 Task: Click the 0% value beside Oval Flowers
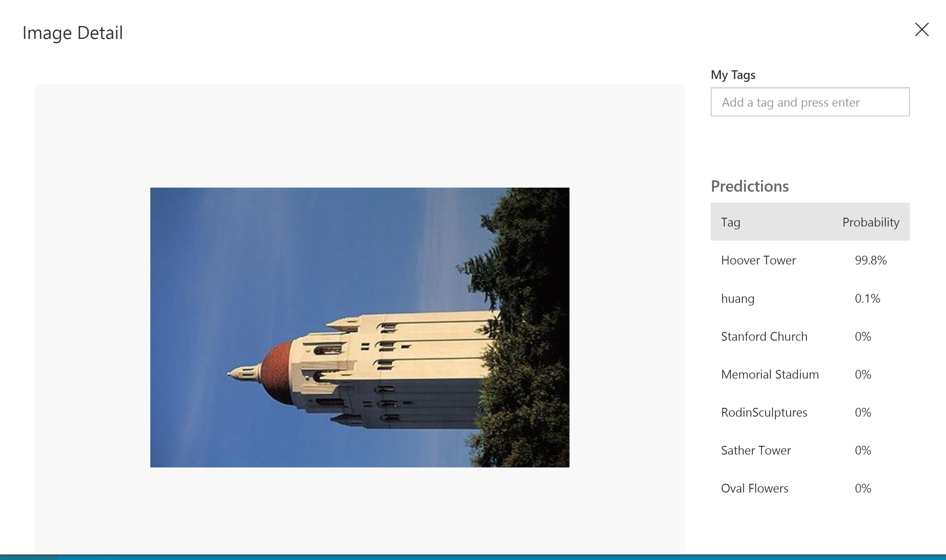pos(863,488)
